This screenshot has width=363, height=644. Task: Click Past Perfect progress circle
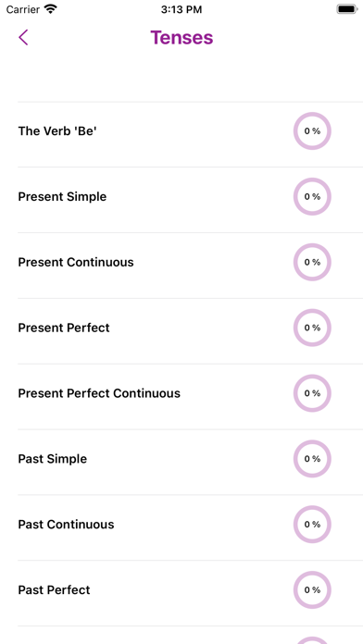click(x=312, y=589)
